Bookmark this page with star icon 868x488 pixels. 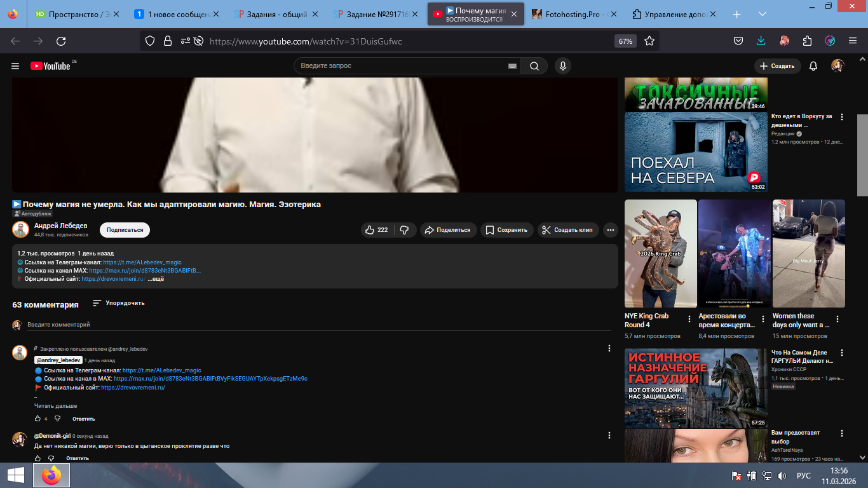pos(649,41)
